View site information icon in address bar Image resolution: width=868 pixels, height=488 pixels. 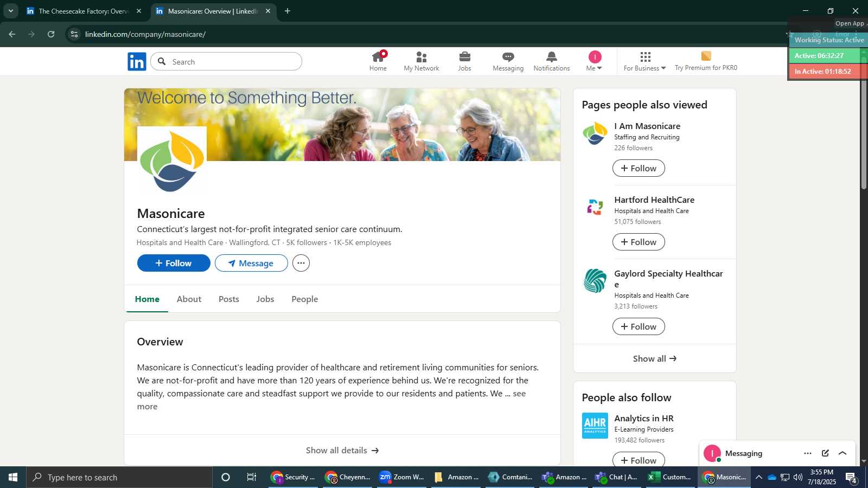click(74, 34)
